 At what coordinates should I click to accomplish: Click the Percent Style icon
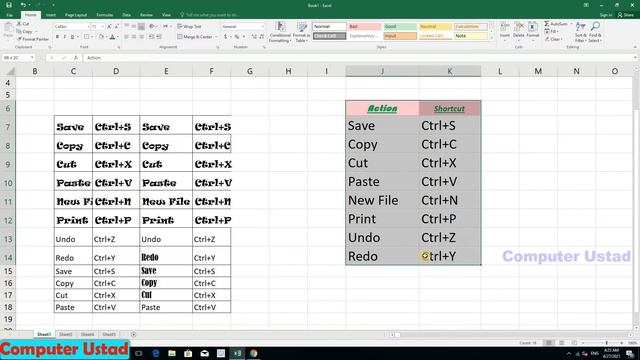click(x=237, y=37)
